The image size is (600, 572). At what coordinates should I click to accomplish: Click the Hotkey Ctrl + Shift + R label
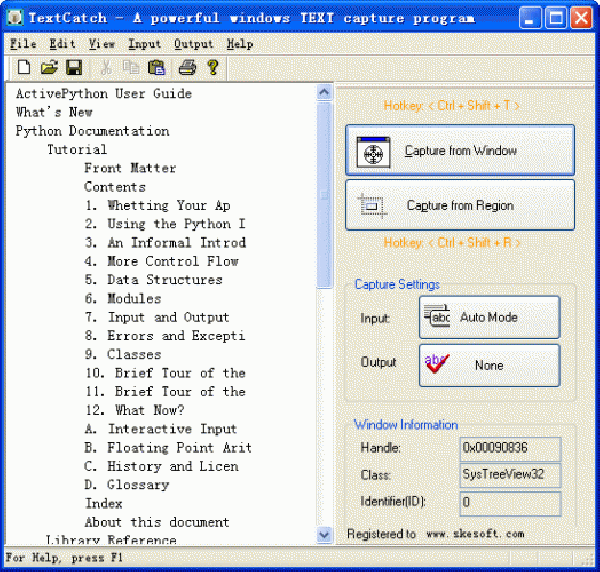(x=452, y=243)
